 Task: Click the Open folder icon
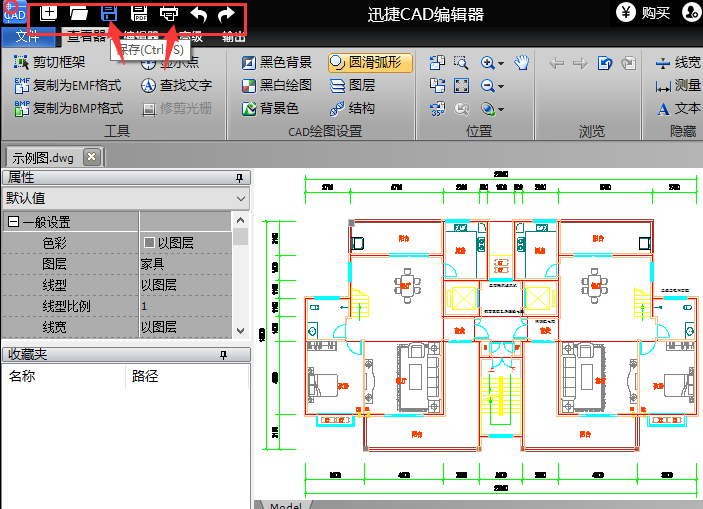click(x=78, y=14)
